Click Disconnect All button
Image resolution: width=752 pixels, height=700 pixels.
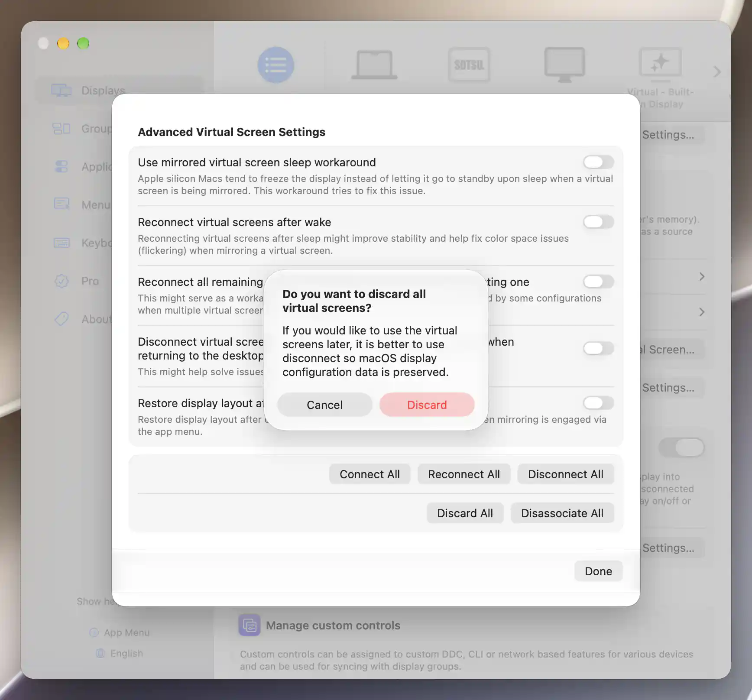[x=566, y=474]
